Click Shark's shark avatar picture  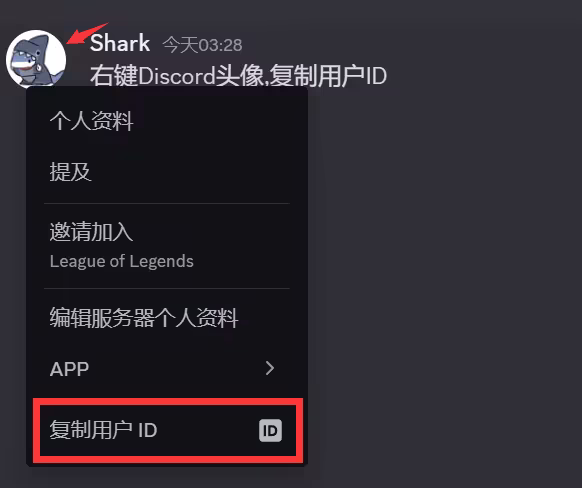tap(36, 59)
